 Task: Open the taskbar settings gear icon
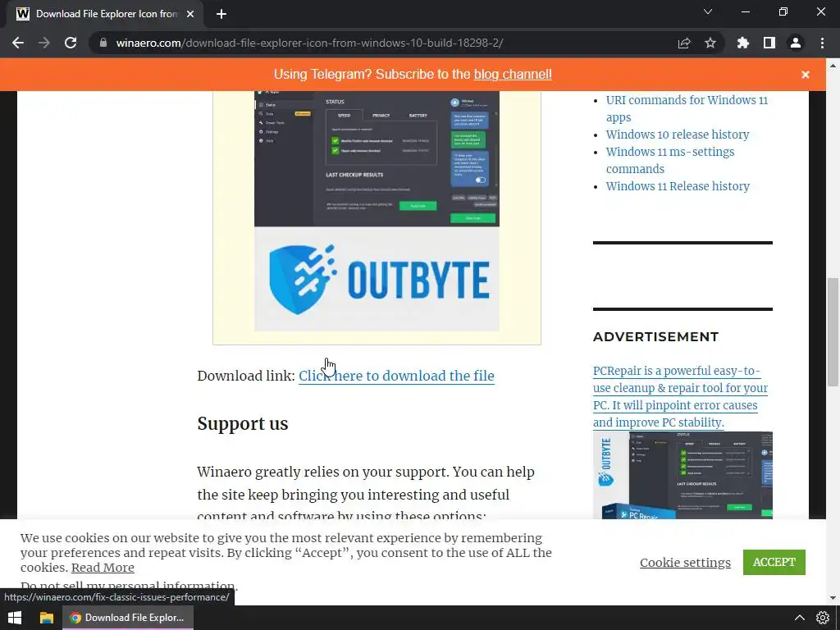coord(823,618)
